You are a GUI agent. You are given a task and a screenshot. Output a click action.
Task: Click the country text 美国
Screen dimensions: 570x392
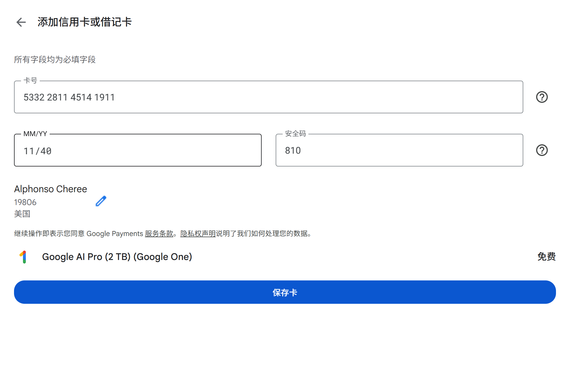tap(22, 214)
